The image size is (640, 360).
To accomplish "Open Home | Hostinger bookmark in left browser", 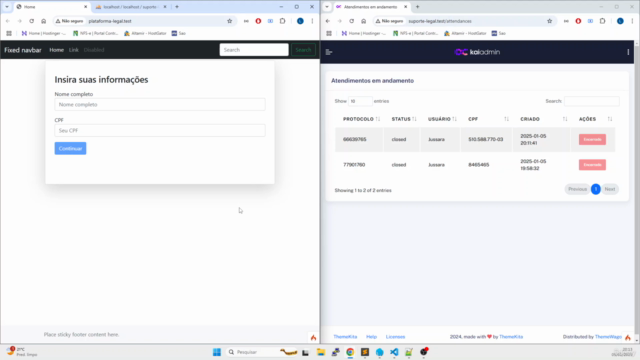I will coord(44,33).
